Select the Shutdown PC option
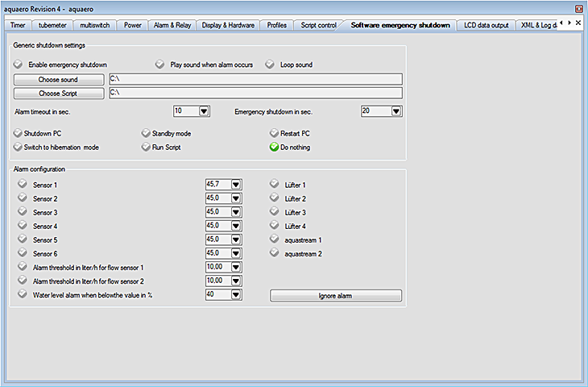588x387 pixels. click(19, 133)
